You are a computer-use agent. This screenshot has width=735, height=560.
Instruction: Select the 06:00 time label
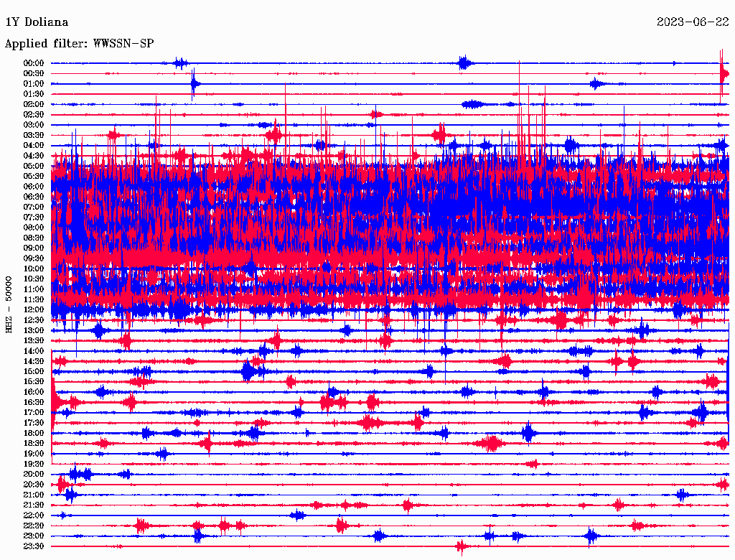[x=34, y=187]
